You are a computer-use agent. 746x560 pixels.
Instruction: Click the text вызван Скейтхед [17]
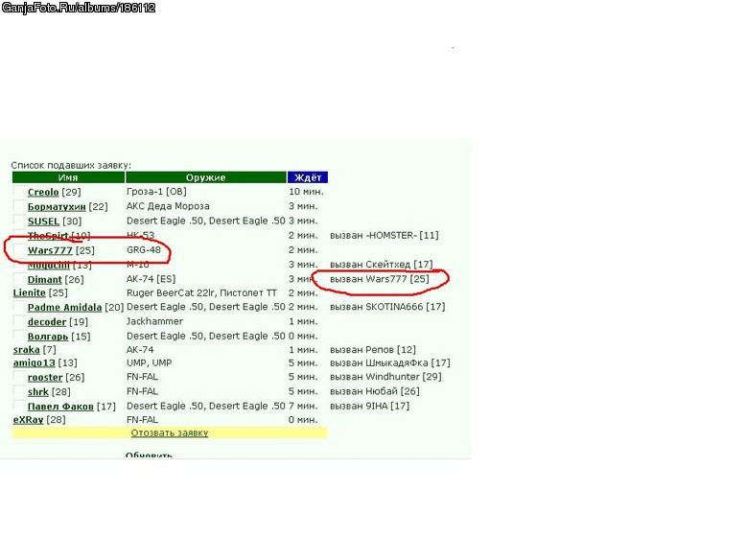pyautogui.click(x=381, y=265)
